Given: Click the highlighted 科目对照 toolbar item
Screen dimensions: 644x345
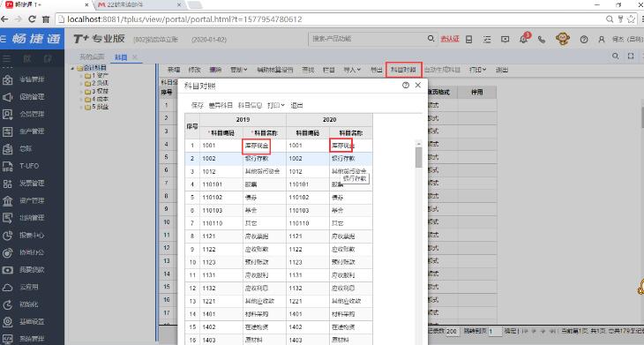Looking at the screenshot, I should (x=403, y=70).
